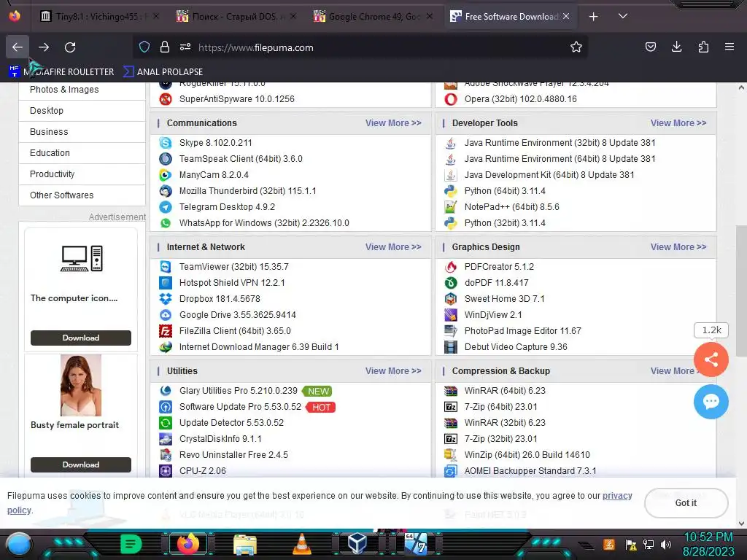Open Hotspot Shield VPN 12.2.1 link
Viewport: 747px width, 560px height.
pos(232,283)
